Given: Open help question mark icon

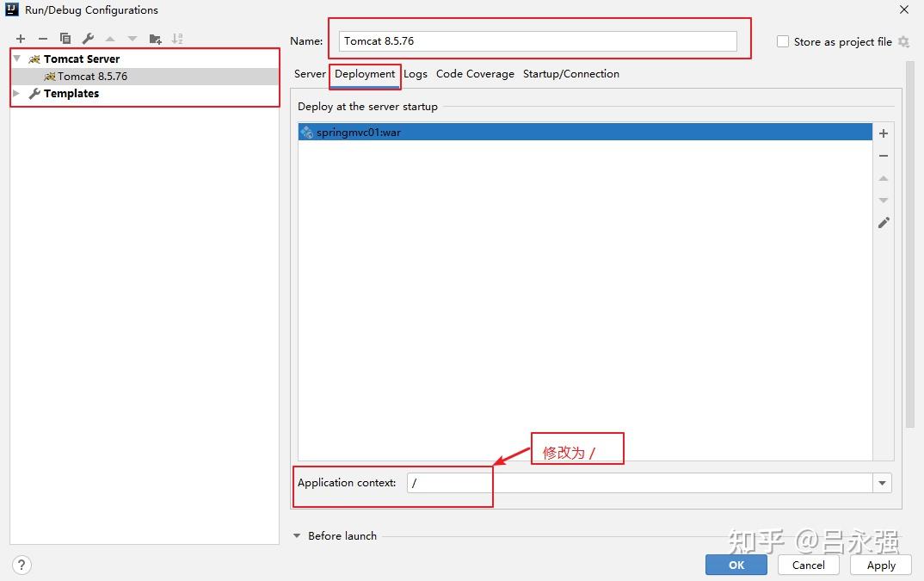Looking at the screenshot, I should click(22, 565).
